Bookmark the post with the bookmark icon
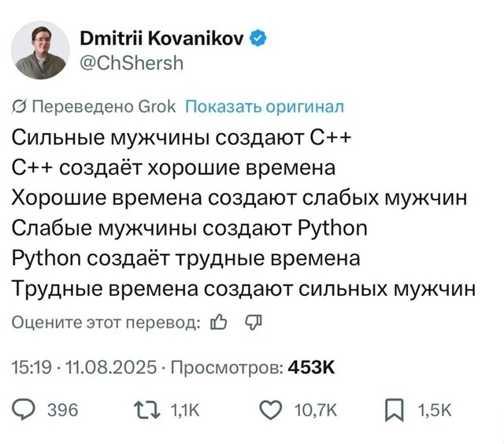This screenshot has width=504, height=444. click(x=397, y=409)
